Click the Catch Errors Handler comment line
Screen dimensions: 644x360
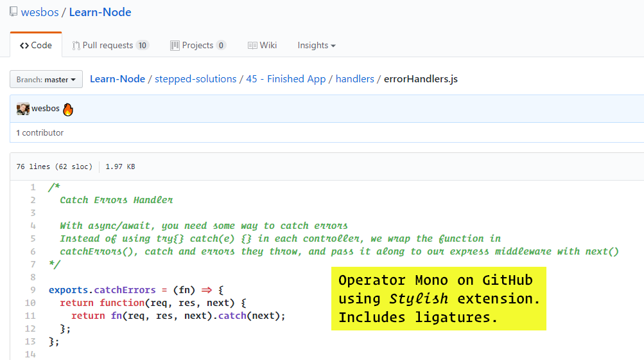click(116, 201)
